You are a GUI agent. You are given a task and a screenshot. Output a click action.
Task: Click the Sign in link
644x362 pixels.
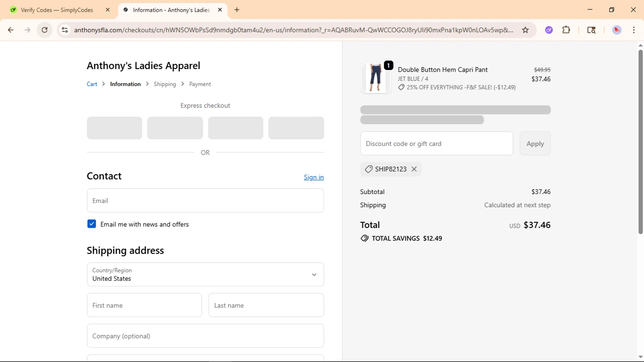[314, 177]
